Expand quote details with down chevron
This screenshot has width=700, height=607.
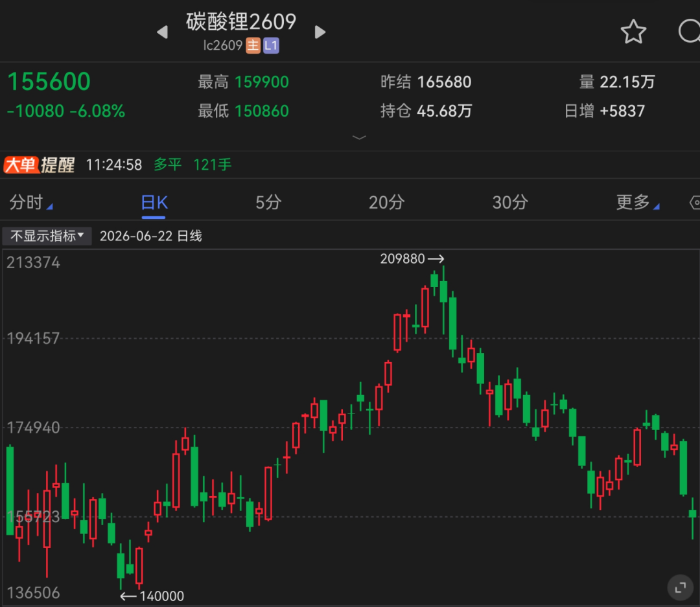(359, 137)
